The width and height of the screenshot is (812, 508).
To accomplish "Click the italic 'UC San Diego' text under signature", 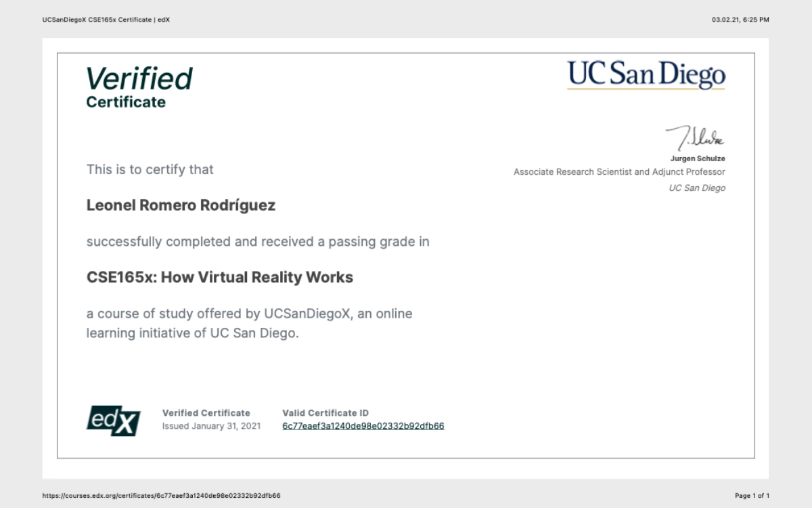I will point(697,188).
